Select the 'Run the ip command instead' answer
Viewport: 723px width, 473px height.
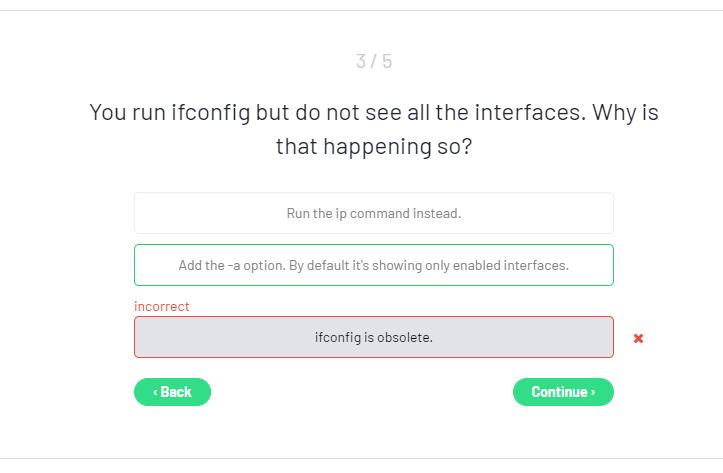pos(373,213)
